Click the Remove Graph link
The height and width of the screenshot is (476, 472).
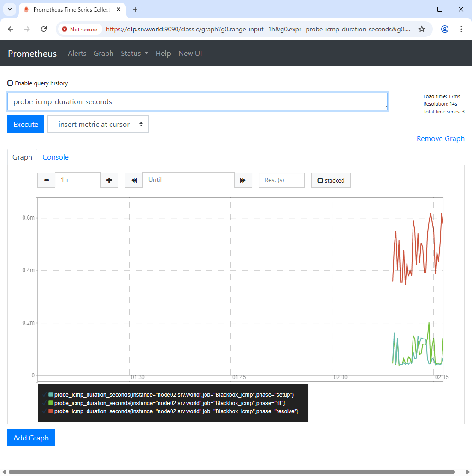(440, 139)
